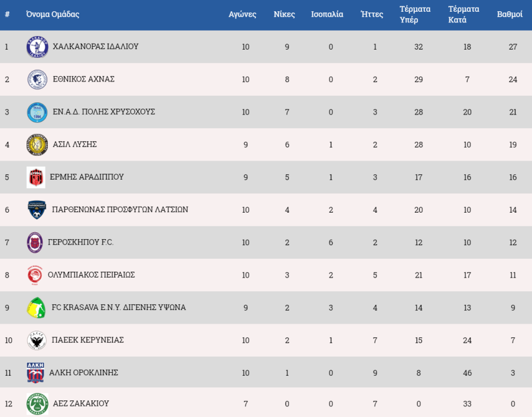Click team name ΑΕΖ ΖΑΚΑΚΙΟΥ
This screenshot has width=532, height=417.
tap(81, 403)
